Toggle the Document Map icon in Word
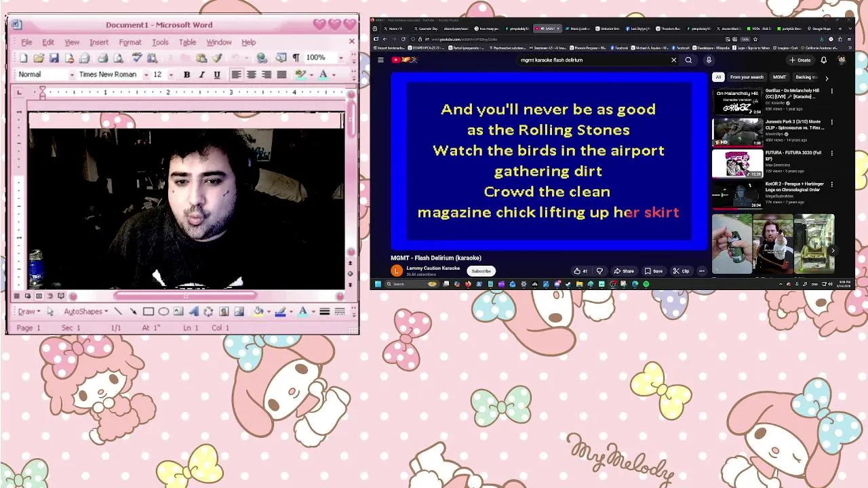The width and height of the screenshot is (868, 488). coord(281,58)
